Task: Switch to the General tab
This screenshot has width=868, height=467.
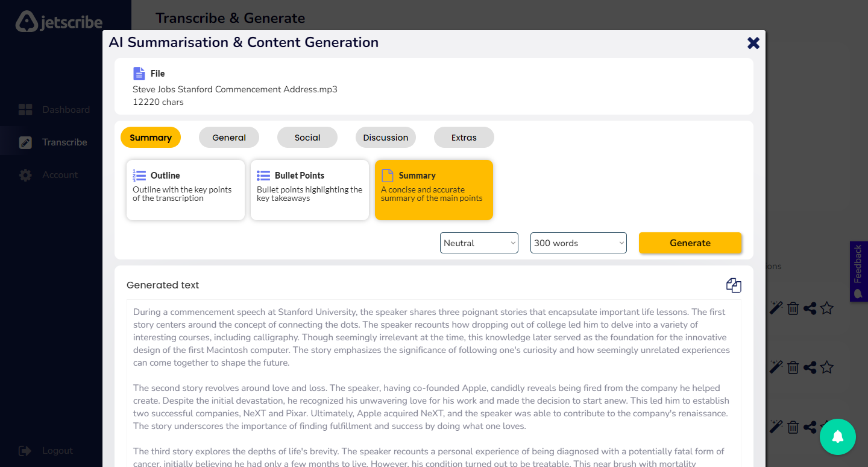Action: tap(229, 138)
